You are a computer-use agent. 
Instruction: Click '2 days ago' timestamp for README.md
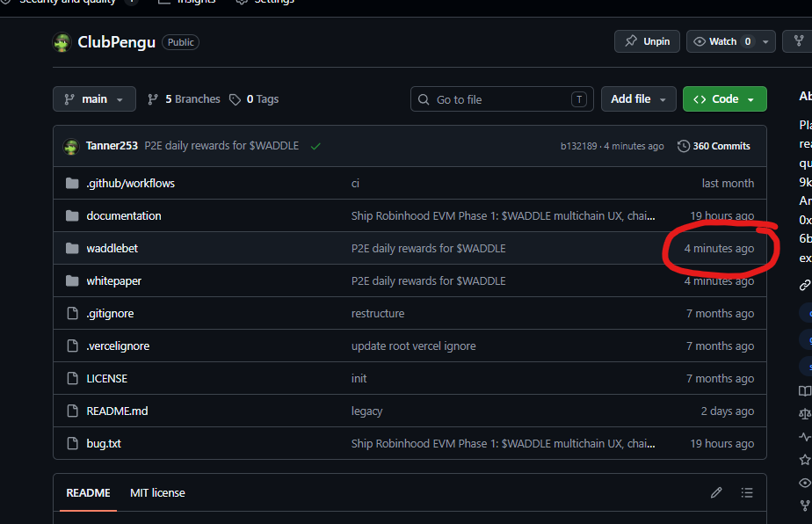click(x=728, y=411)
